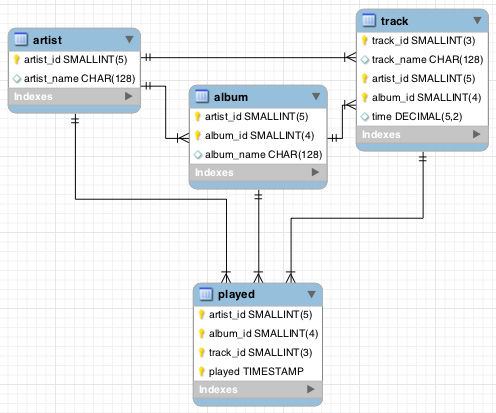Click key icon of track_id in played table
This screenshot has width=496, height=413.
(202, 353)
